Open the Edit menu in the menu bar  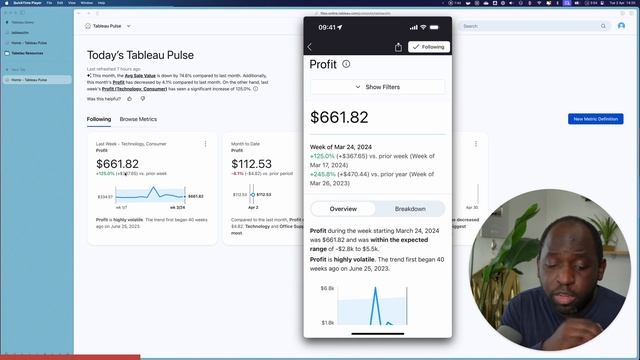60,3
